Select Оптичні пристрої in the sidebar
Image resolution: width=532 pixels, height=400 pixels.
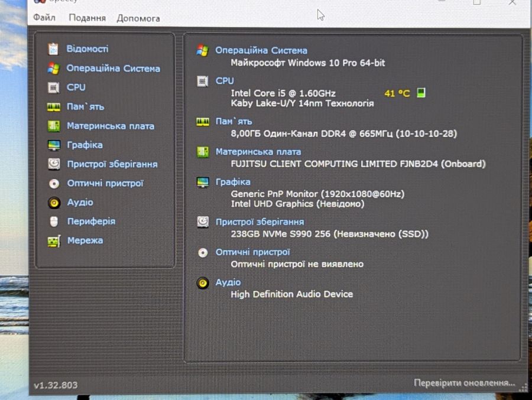tap(105, 184)
